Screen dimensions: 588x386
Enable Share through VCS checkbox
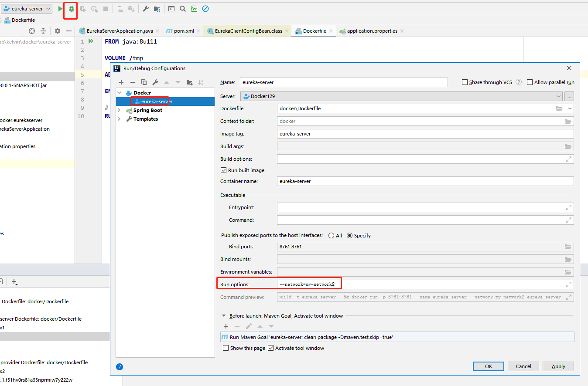[465, 82]
